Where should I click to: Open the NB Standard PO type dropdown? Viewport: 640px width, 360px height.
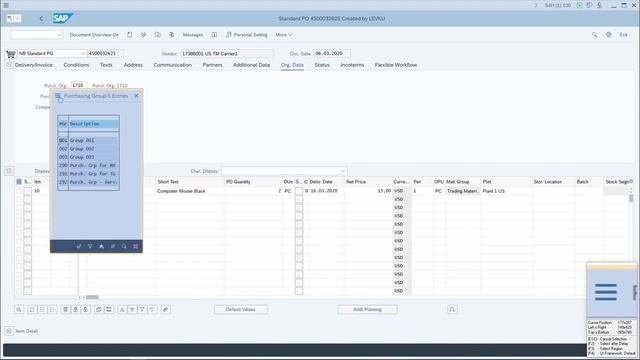pos(82,53)
